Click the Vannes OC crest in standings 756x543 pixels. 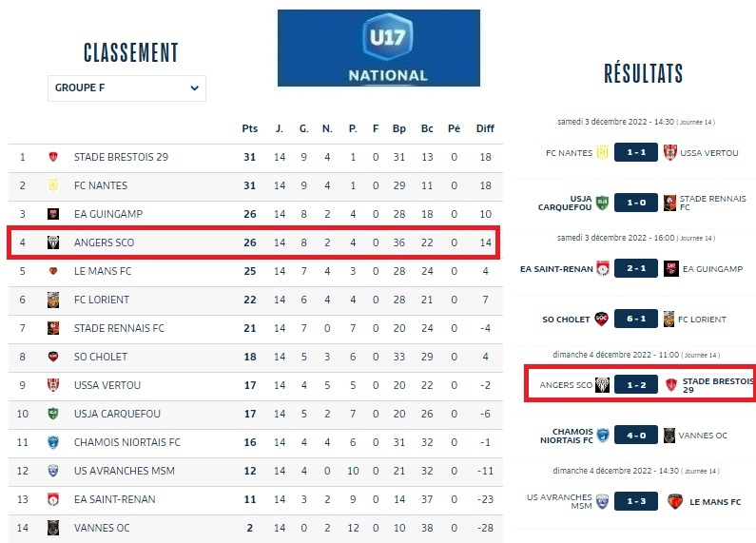[x=53, y=528]
